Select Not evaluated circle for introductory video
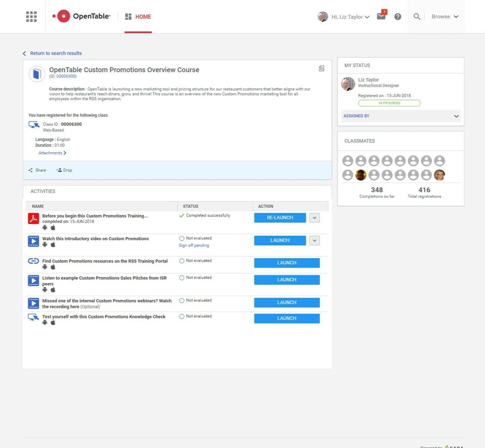Viewport: 485px width, 448px height. point(182,238)
